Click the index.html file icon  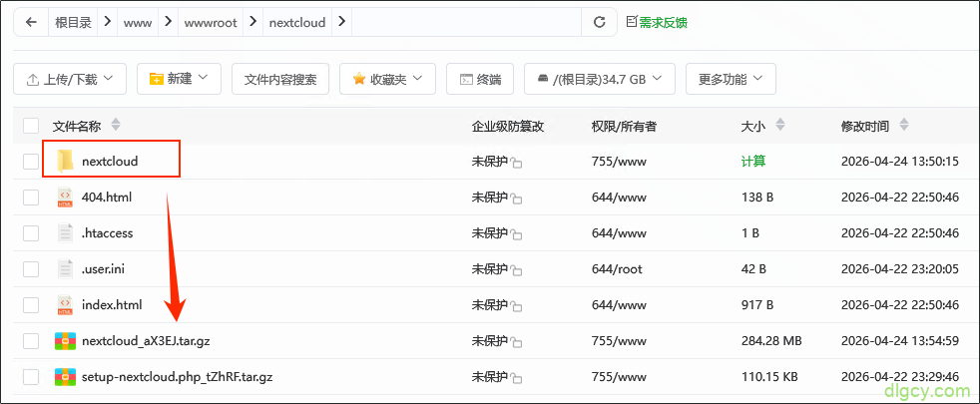pyautogui.click(x=65, y=304)
